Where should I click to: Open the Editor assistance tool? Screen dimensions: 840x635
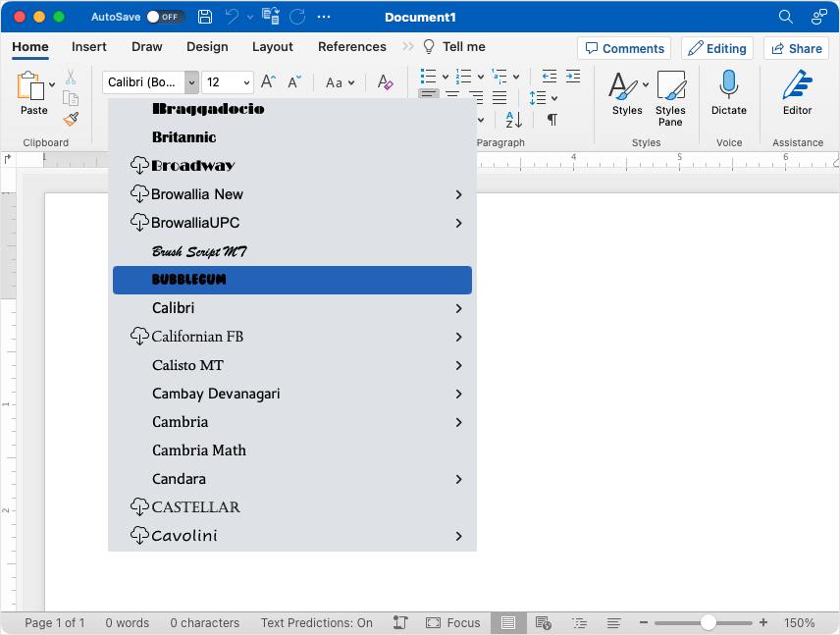[x=797, y=92]
